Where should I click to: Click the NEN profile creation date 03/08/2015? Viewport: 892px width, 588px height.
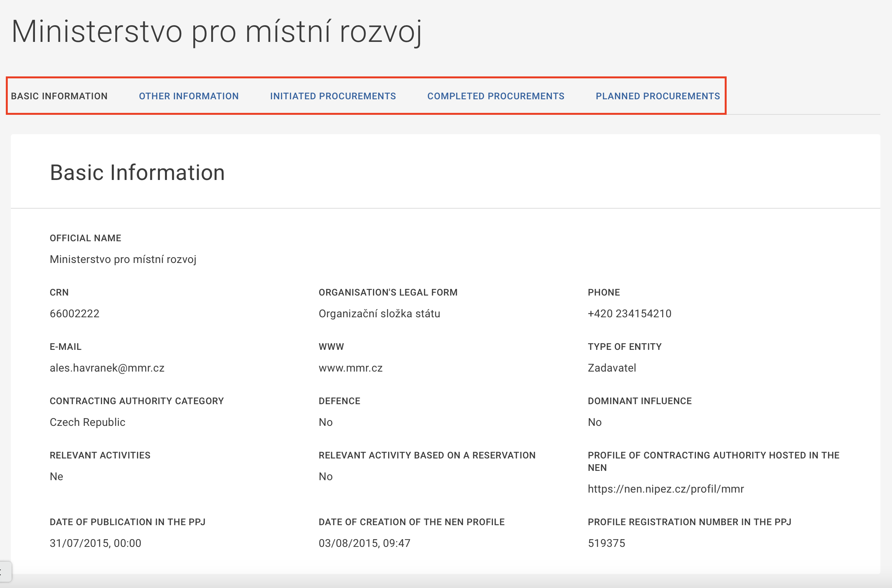point(364,543)
